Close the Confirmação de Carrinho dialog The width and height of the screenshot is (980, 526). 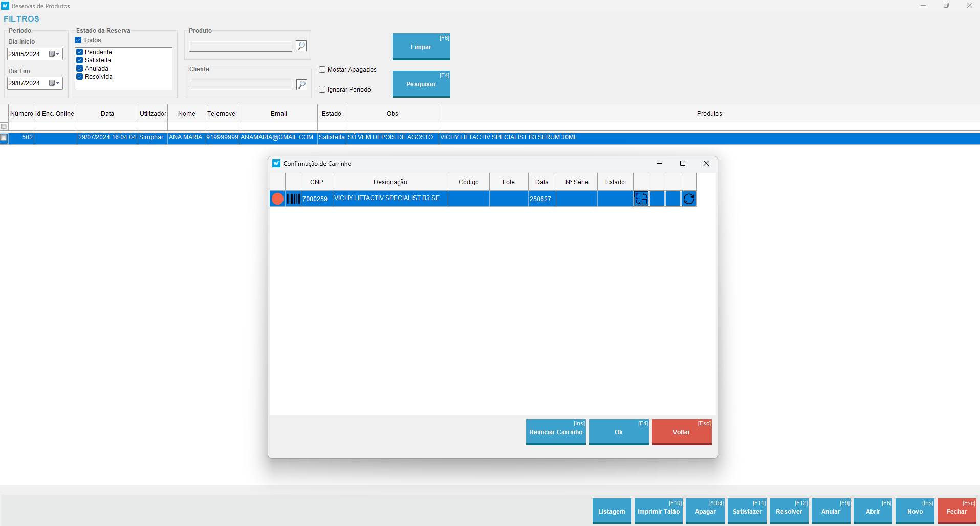pos(706,163)
